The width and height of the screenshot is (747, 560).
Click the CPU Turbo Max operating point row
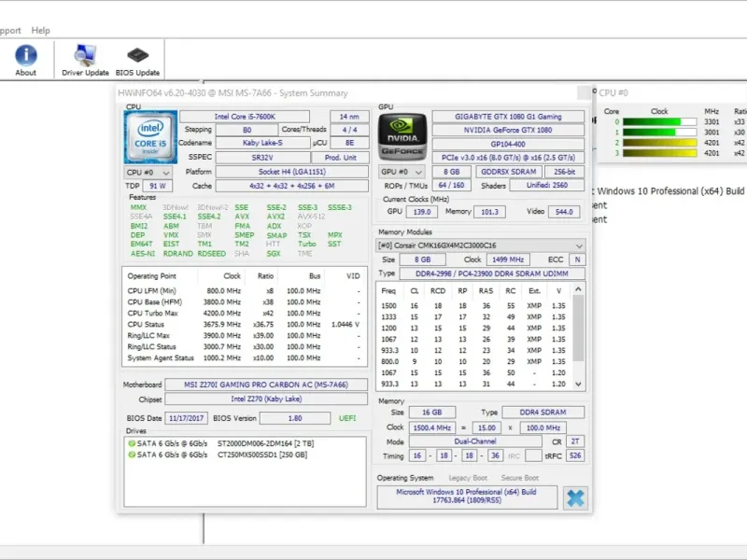coord(244,314)
